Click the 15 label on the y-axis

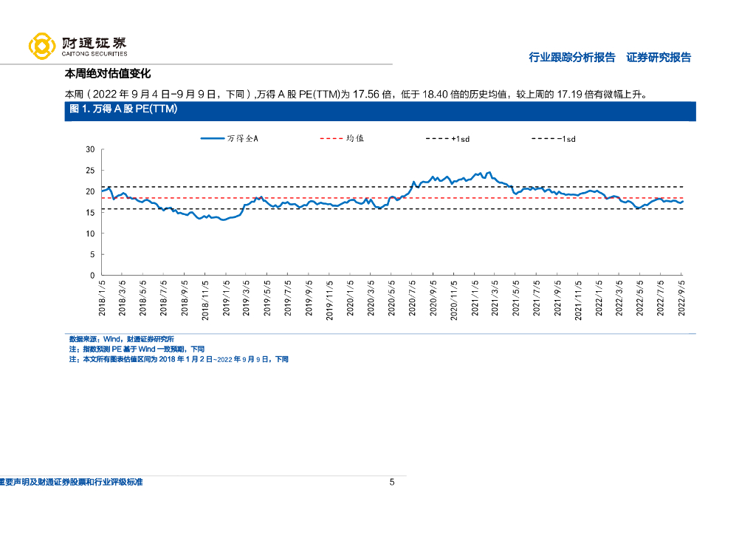[90, 212]
